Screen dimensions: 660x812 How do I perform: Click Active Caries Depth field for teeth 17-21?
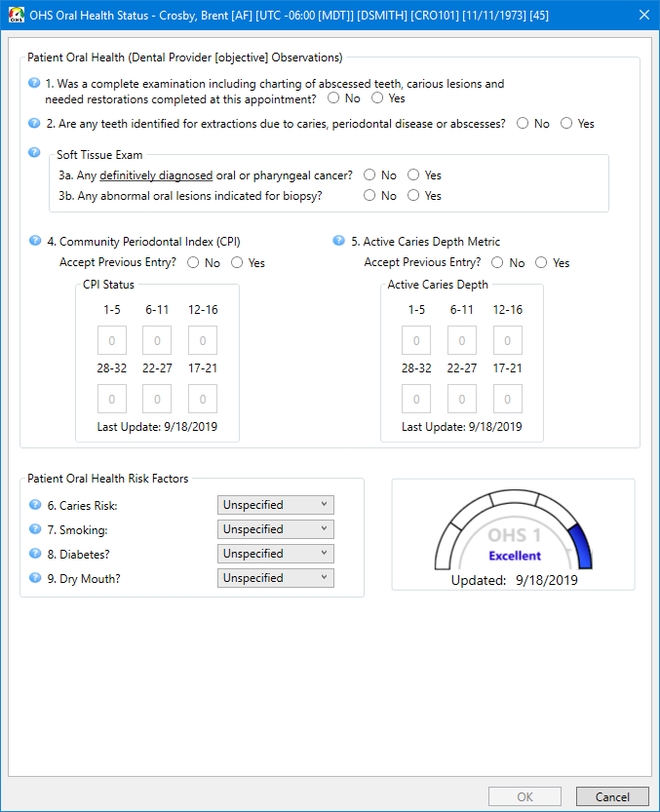point(508,399)
